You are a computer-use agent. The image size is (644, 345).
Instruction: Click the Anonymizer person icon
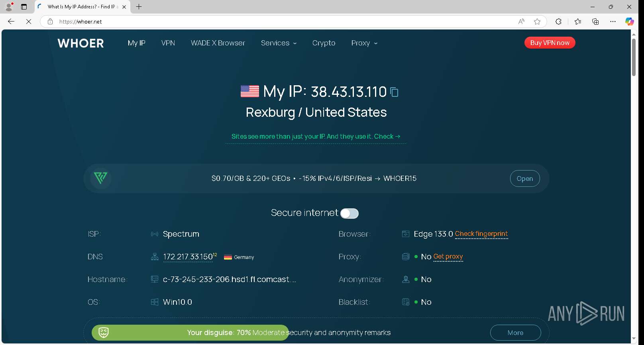coord(406,279)
